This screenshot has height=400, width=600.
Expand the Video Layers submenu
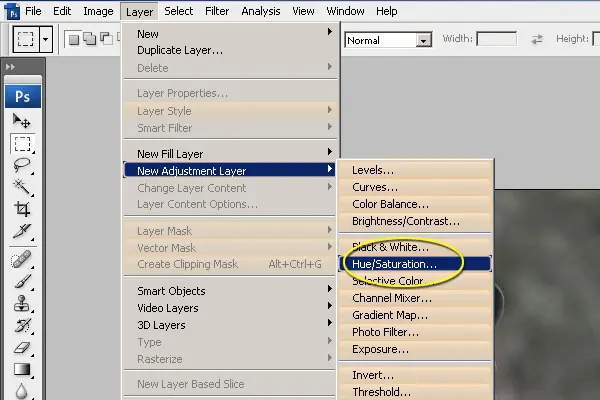tap(230, 308)
